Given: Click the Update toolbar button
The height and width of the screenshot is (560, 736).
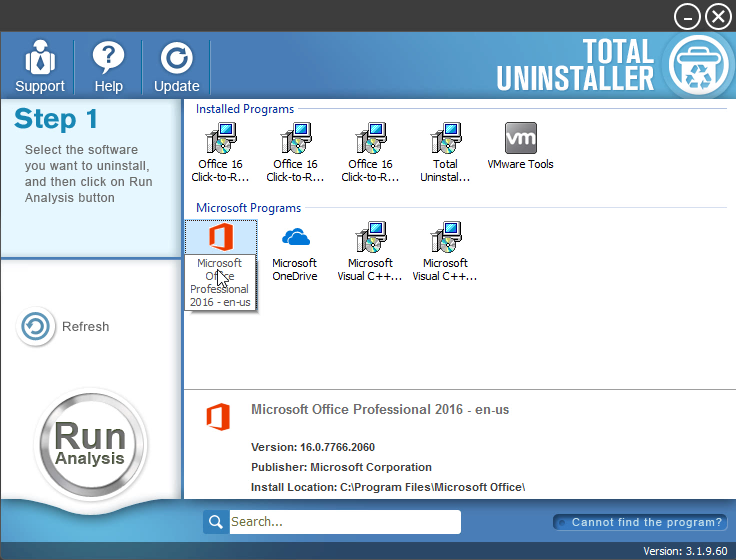Looking at the screenshot, I should coord(176,67).
